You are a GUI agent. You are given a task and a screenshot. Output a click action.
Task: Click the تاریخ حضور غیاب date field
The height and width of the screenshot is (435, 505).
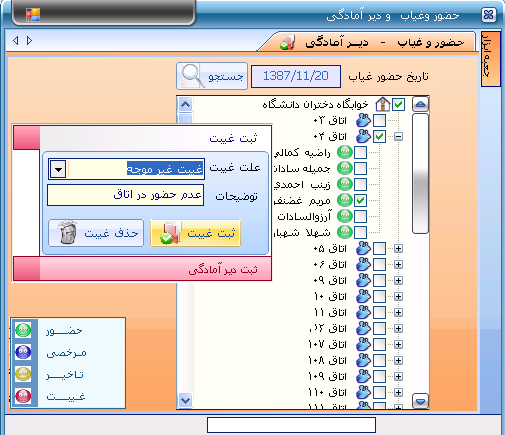point(296,76)
